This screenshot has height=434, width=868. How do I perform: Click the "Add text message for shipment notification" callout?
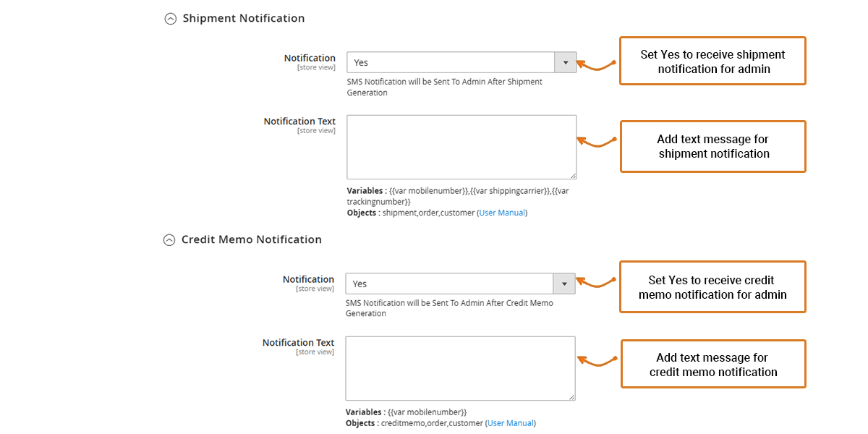pyautogui.click(x=712, y=146)
